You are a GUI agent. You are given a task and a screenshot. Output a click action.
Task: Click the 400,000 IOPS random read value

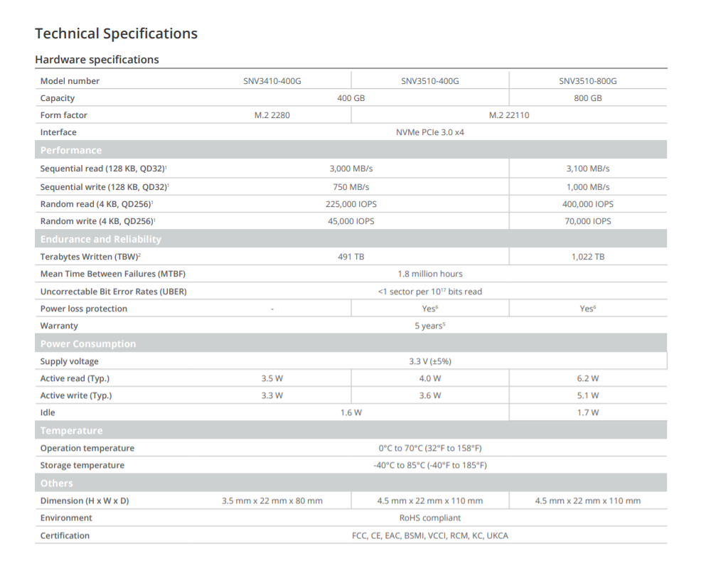587,204
